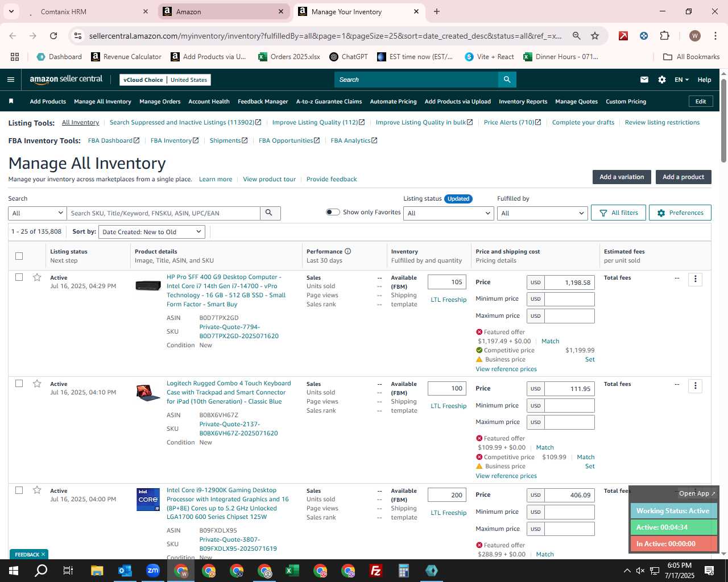Viewport: 728px width, 582px height.
Task: Click Match for HP Pro featured offer
Action: [x=550, y=341]
